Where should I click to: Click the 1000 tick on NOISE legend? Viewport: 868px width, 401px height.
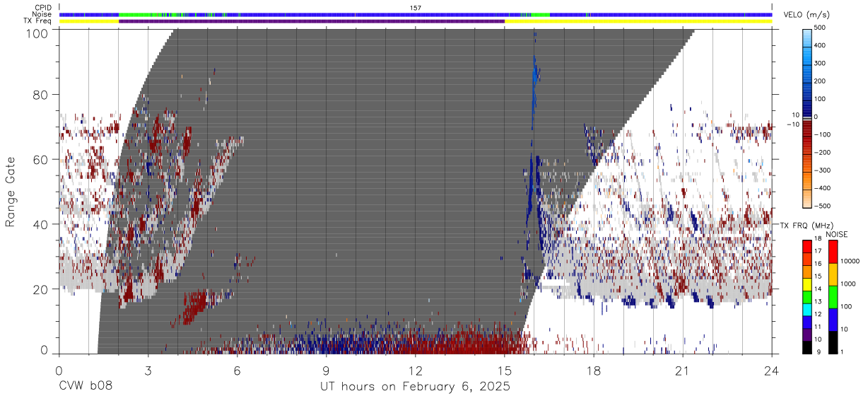(848, 284)
